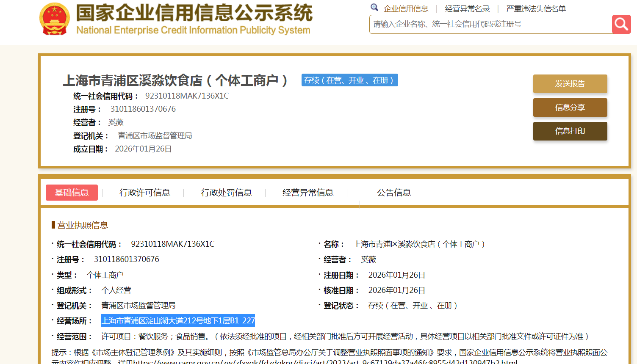
Task: Click the 核准日期 value
Action: [396, 290]
